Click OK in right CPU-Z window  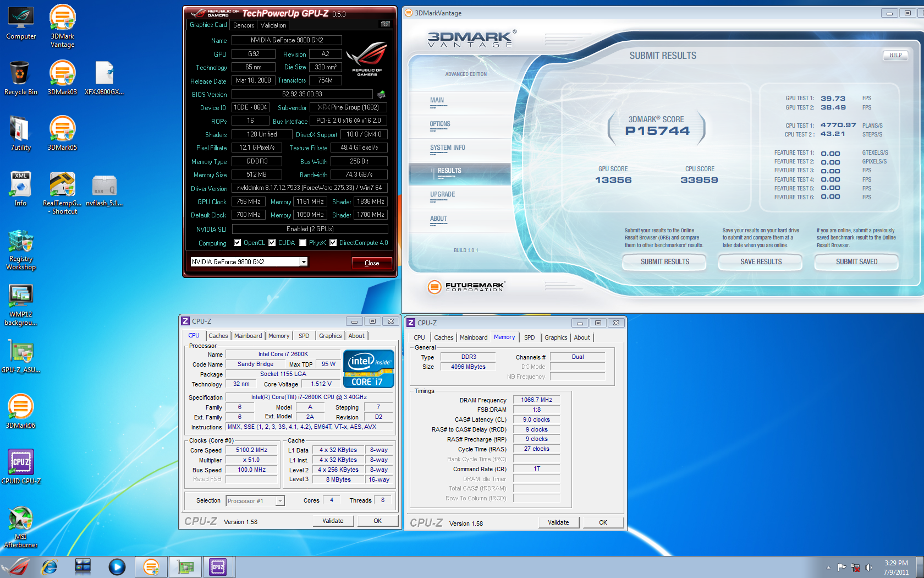[x=603, y=522]
